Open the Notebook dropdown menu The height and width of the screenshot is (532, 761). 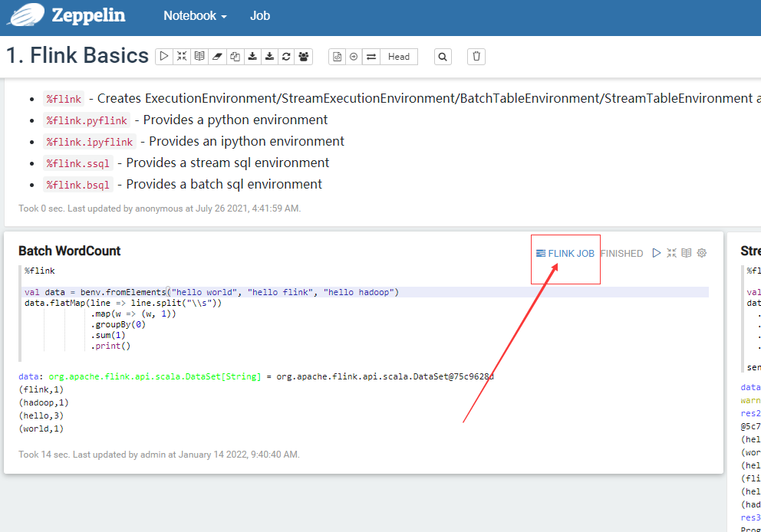pos(195,15)
